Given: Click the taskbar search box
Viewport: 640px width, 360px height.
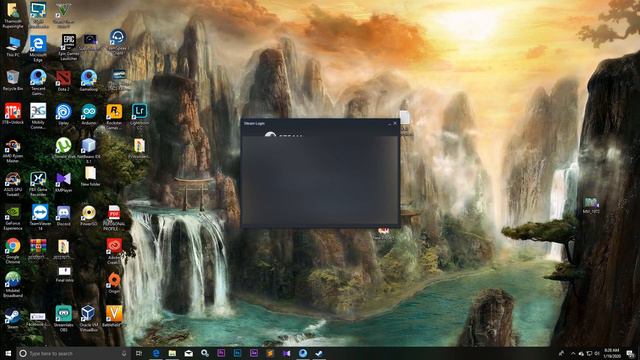Looking at the screenshot, I should 73,353.
